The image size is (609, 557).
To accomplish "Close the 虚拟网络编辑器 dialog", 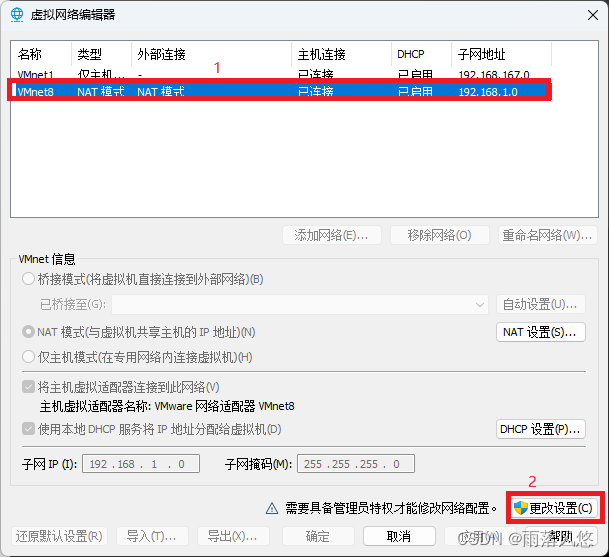I will coord(593,15).
